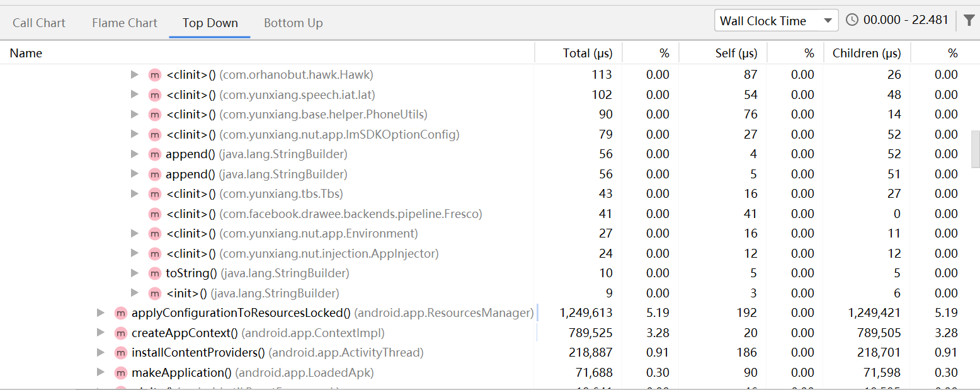Open the Flame Chart tab

[125, 23]
